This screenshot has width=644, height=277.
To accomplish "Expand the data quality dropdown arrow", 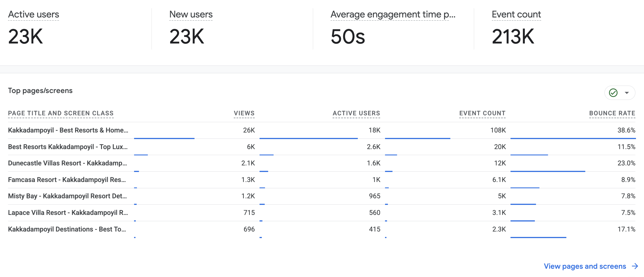I will pyautogui.click(x=627, y=93).
